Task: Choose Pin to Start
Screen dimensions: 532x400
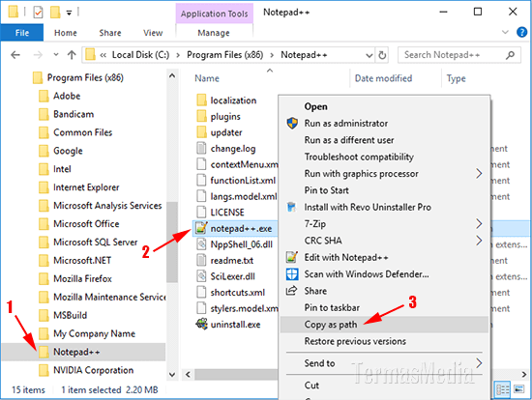Action: (x=384, y=190)
